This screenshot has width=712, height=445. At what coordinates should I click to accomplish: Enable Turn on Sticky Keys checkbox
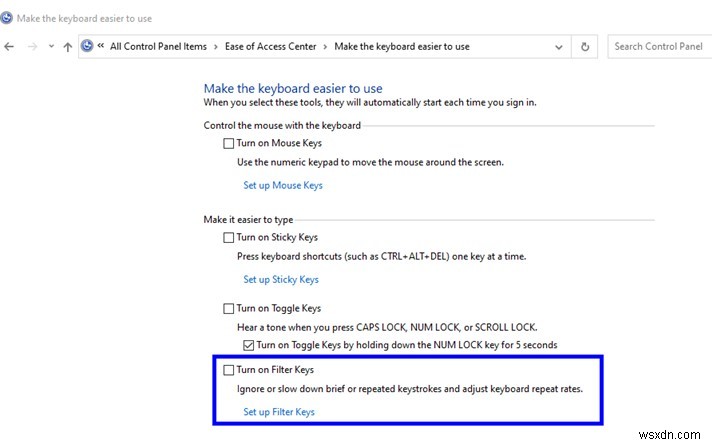click(x=228, y=237)
